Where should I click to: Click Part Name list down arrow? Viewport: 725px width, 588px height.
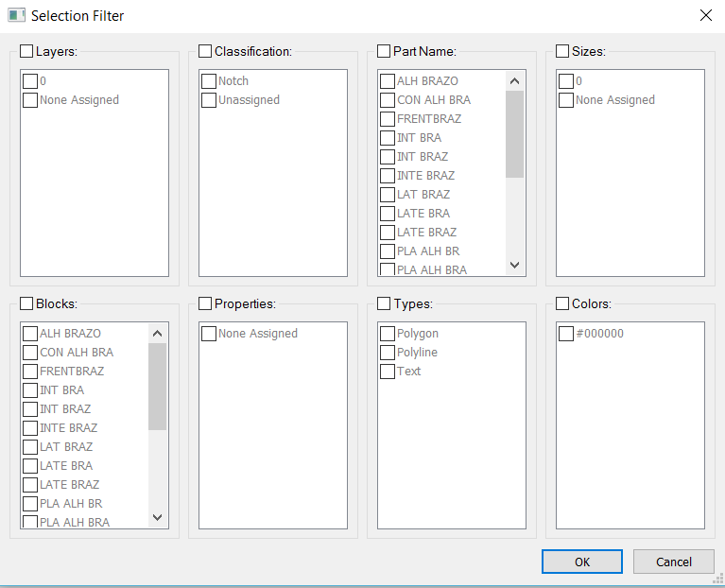coord(514,265)
